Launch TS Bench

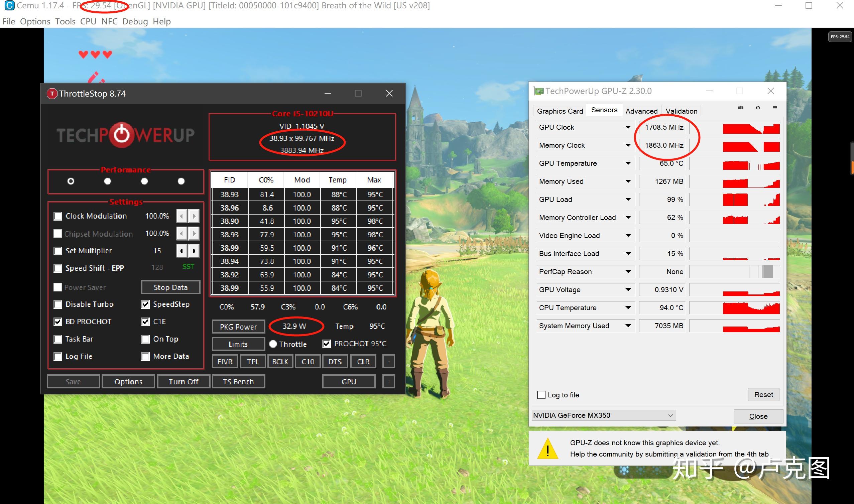[x=238, y=381]
